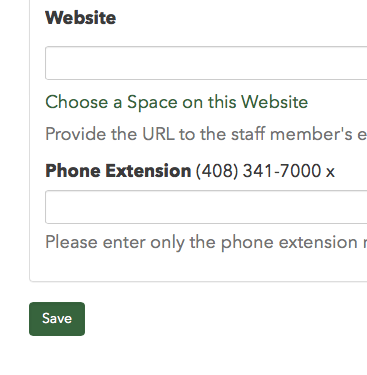Submit the form with the green Save button

pos(57,319)
